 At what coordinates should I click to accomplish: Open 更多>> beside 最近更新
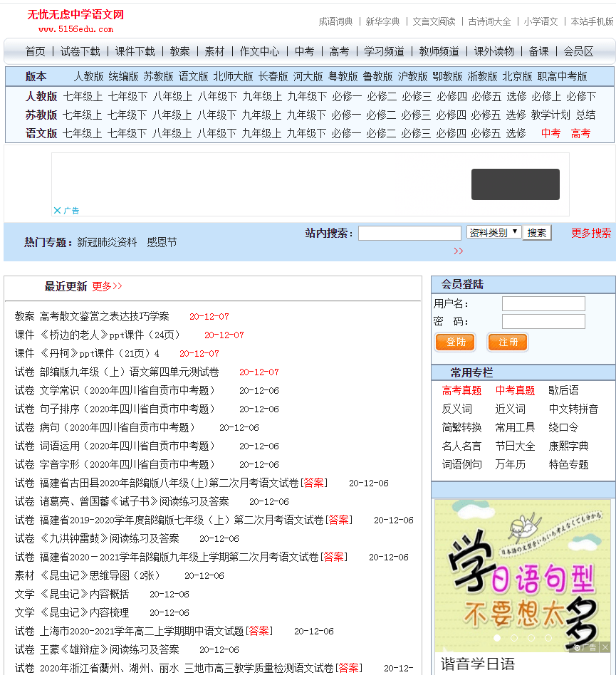[x=107, y=286]
